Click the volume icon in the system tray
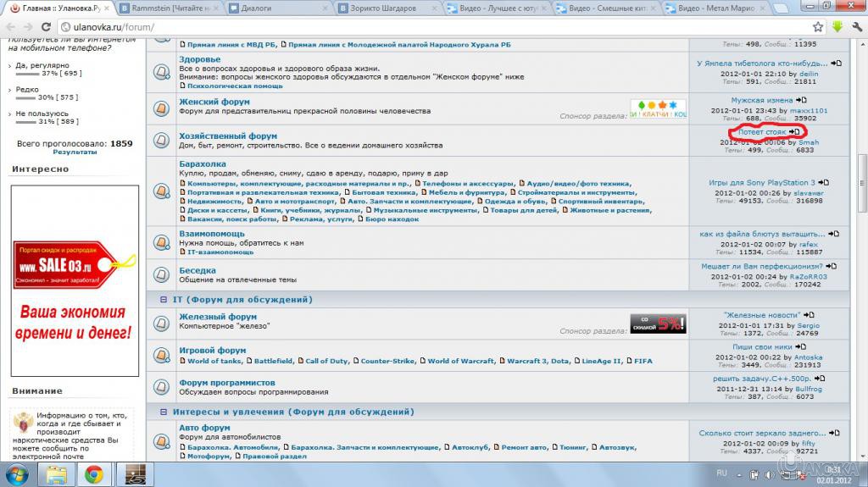This screenshot has width=868, height=487. point(770,475)
